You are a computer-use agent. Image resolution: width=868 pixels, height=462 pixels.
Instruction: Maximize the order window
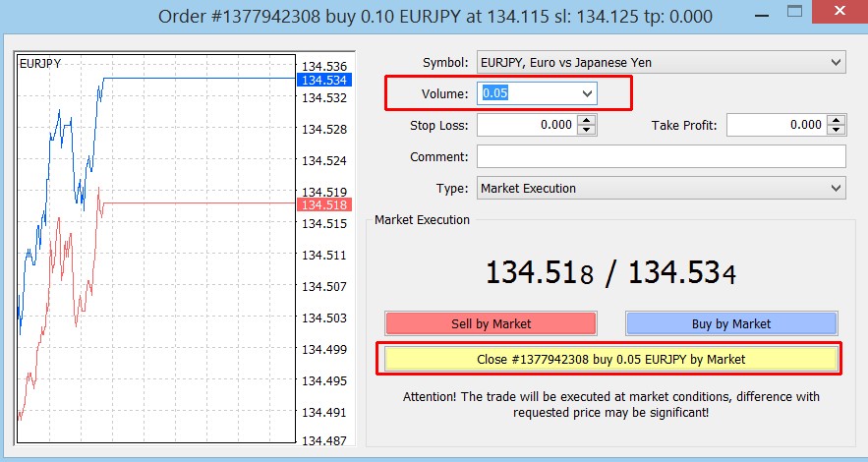coord(795,11)
